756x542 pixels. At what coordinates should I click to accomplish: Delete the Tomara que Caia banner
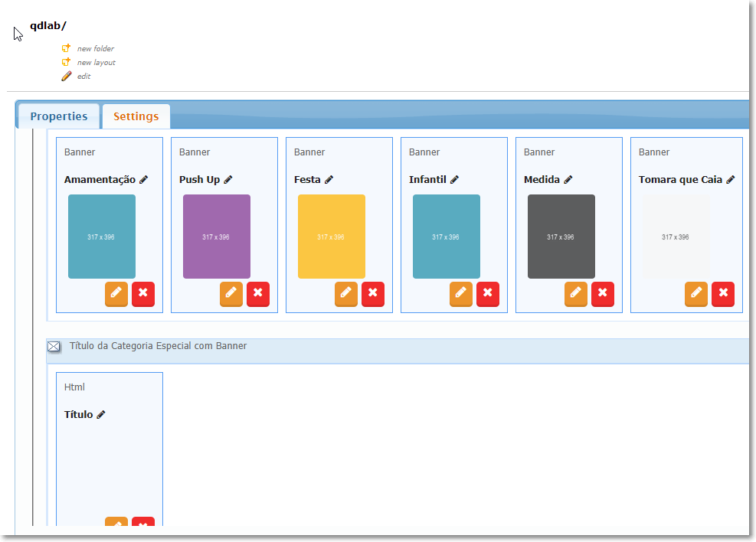click(723, 294)
